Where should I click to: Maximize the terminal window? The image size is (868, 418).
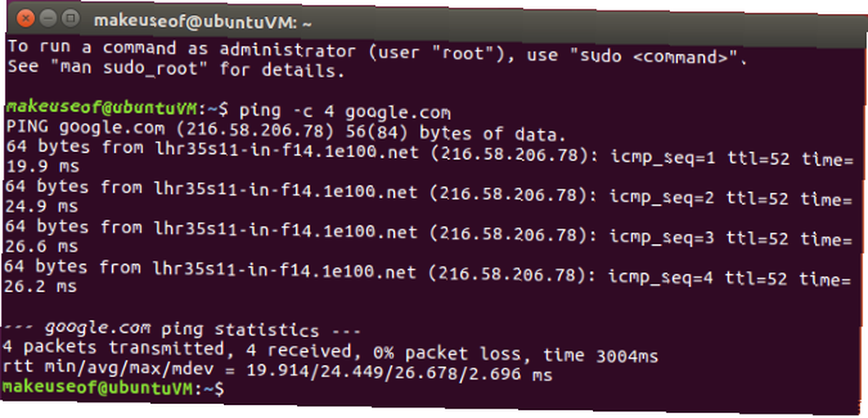[x=69, y=19]
